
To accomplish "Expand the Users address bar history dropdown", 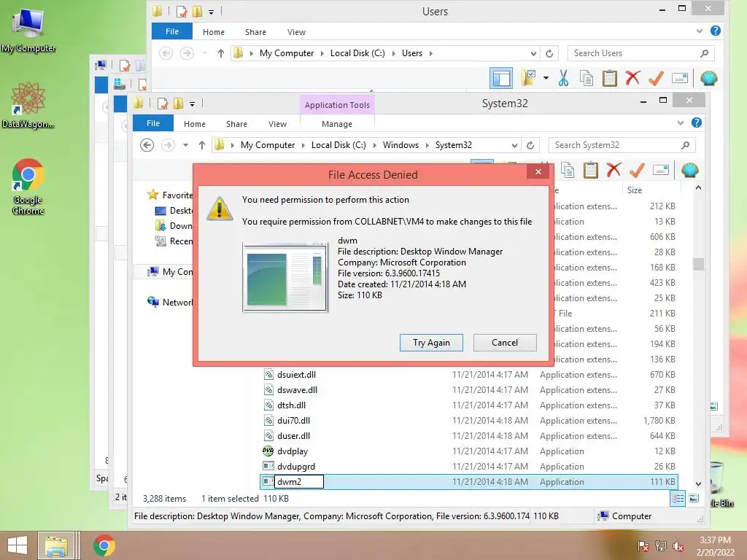I will click(533, 53).
